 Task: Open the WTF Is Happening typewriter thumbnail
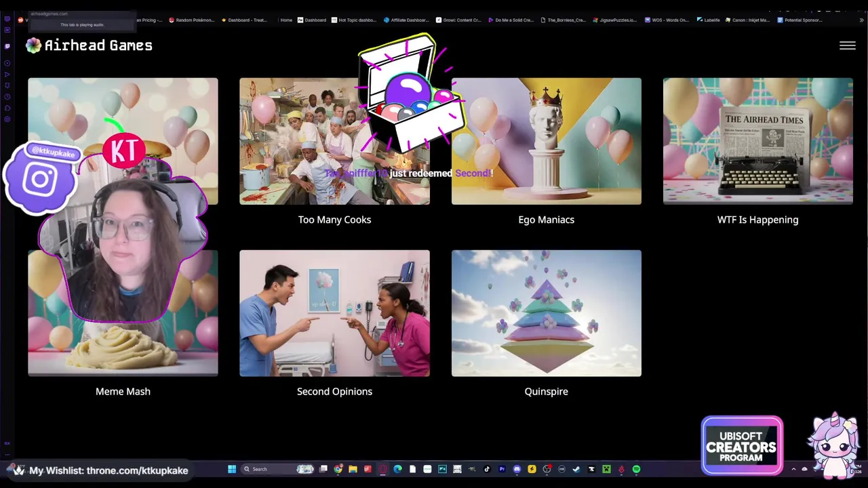(x=757, y=141)
